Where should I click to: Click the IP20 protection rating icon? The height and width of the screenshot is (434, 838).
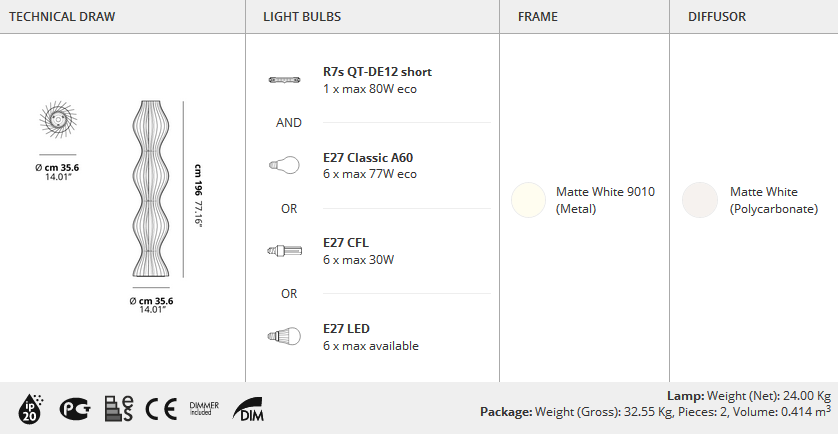click(30, 409)
